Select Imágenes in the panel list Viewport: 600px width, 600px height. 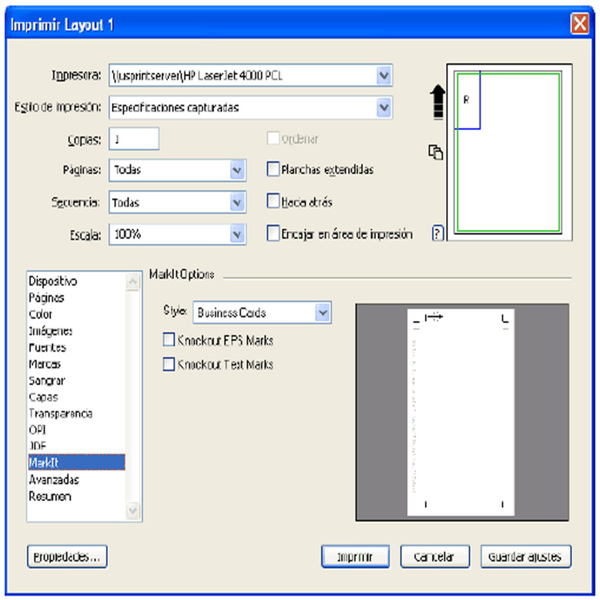(77, 331)
